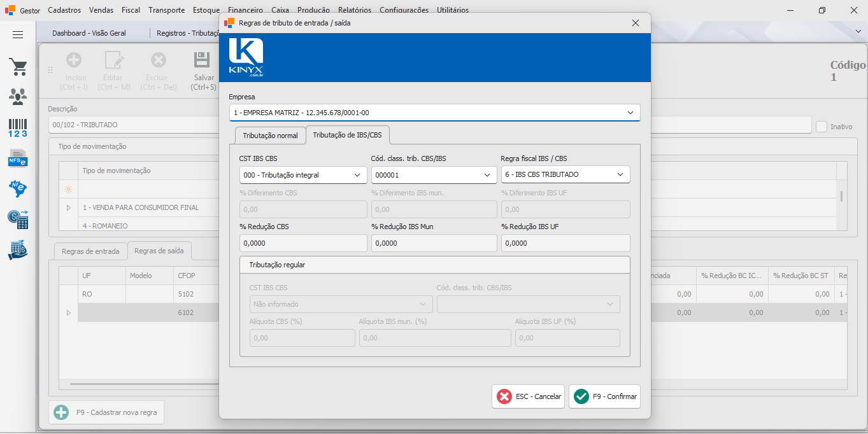
Task: Open the NFS-e sidebar icon
Action: tap(18, 158)
